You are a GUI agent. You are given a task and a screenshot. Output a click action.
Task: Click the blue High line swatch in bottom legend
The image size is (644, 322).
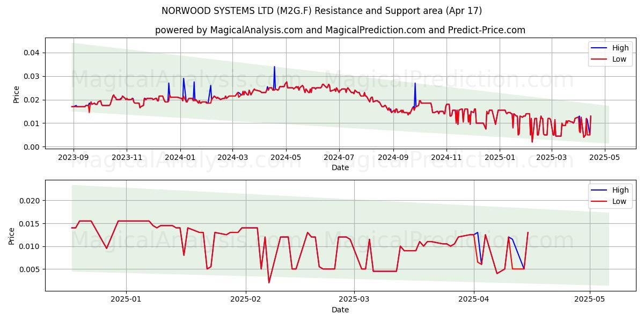click(x=599, y=191)
